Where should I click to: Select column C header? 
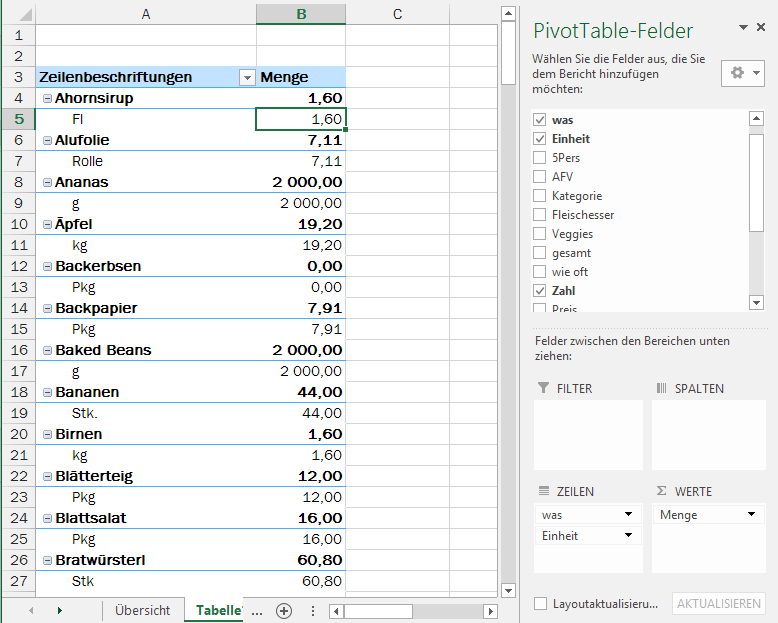pyautogui.click(x=397, y=14)
